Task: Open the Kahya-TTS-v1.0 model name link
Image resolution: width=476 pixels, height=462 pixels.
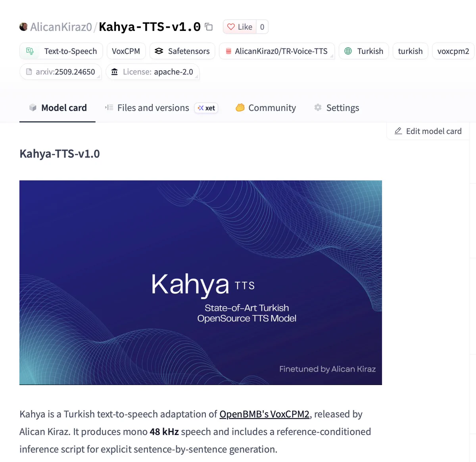Action: (x=150, y=27)
